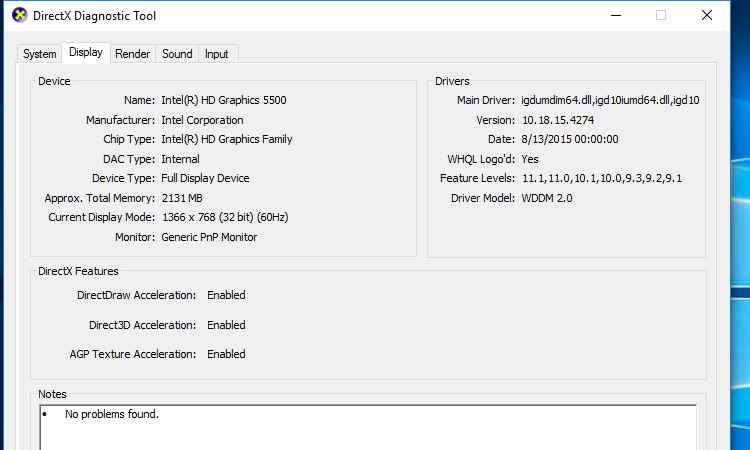The width and height of the screenshot is (750, 450).
Task: Click the 'WHQL Logo'd:' label
Action: [x=481, y=159]
